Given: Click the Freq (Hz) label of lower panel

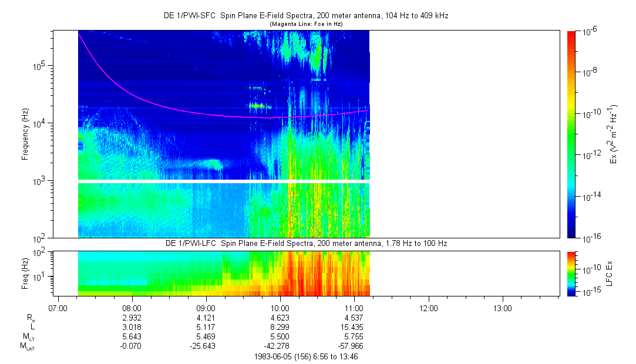Looking at the screenshot, I should (x=25, y=273).
